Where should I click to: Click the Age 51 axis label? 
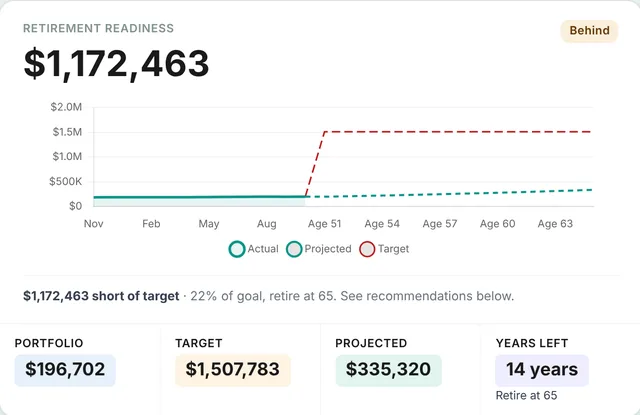click(x=324, y=224)
